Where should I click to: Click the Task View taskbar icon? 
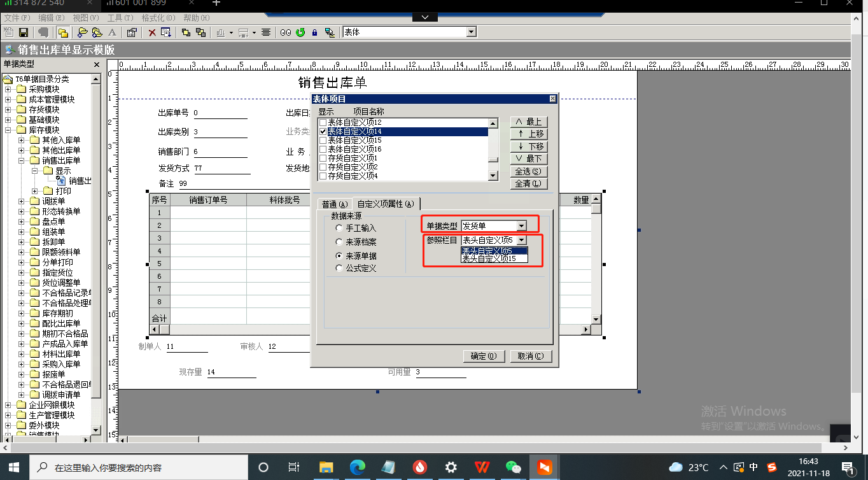pos(294,467)
